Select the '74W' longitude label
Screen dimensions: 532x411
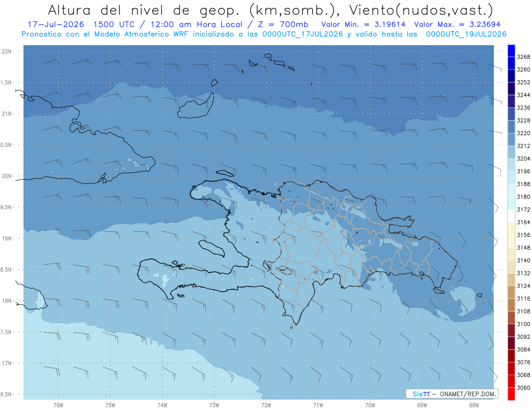click(162, 405)
